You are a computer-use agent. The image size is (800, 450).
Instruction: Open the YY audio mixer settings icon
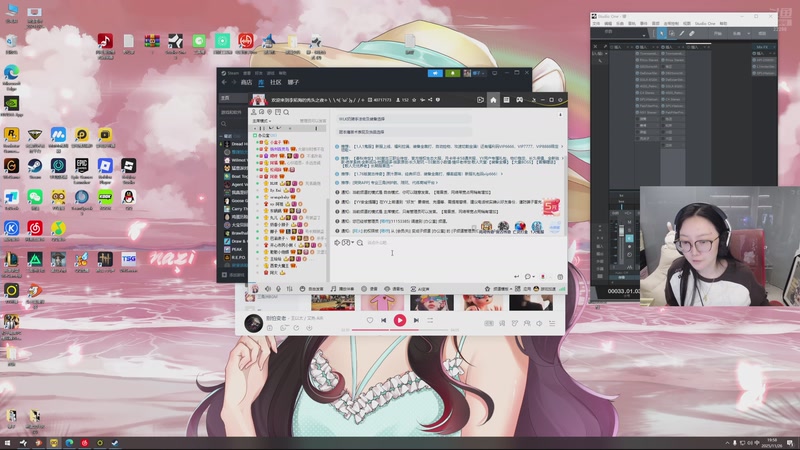289,289
